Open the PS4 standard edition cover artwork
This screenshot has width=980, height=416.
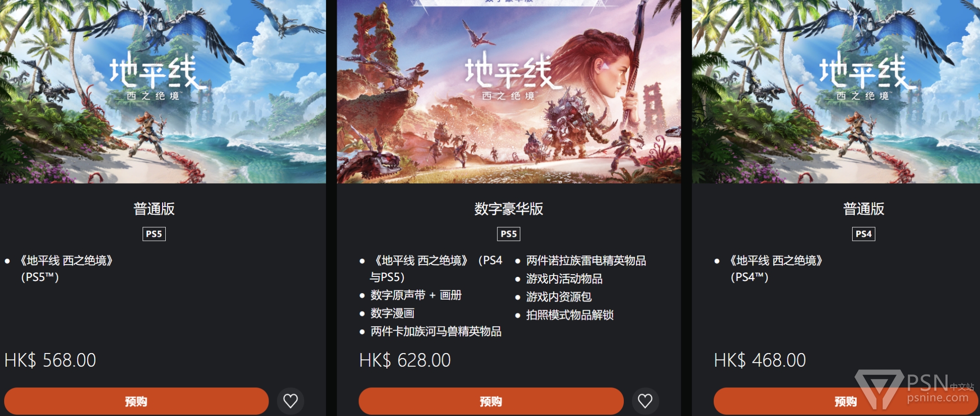coord(836,91)
